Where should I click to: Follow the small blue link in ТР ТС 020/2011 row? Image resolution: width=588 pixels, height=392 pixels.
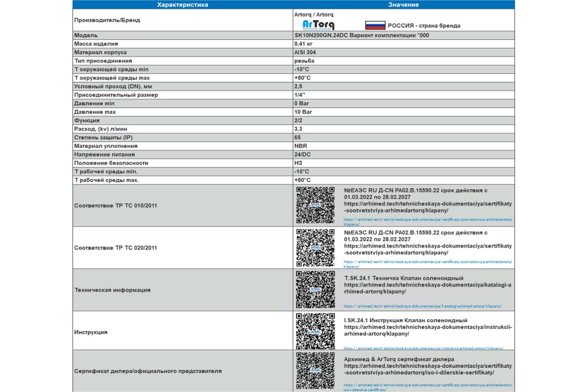[428, 264]
